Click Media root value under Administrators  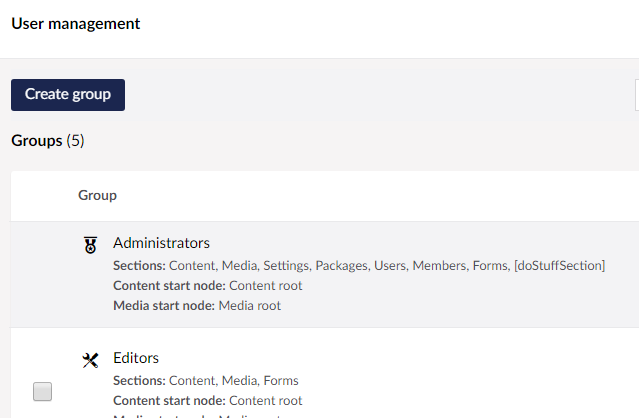click(250, 306)
